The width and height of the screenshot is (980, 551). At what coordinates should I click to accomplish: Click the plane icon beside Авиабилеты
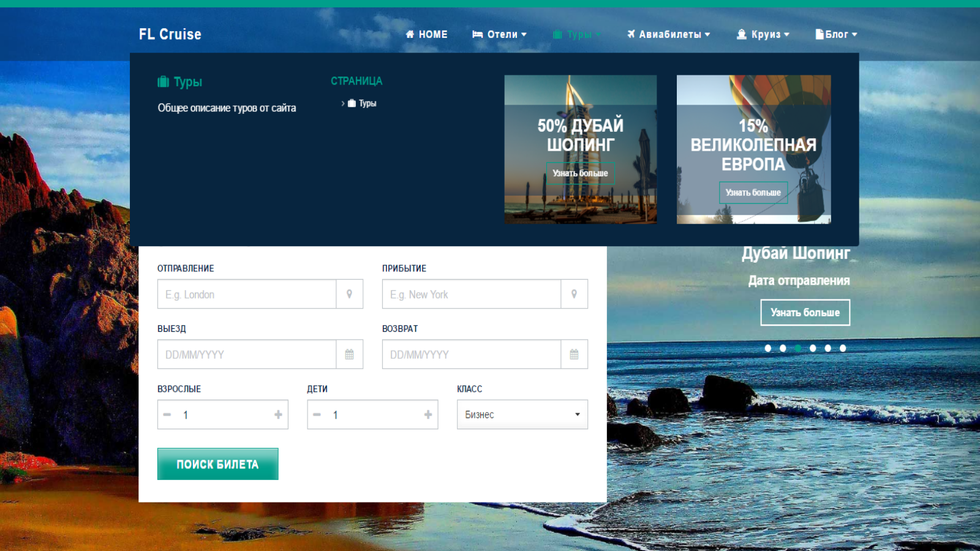pyautogui.click(x=631, y=34)
